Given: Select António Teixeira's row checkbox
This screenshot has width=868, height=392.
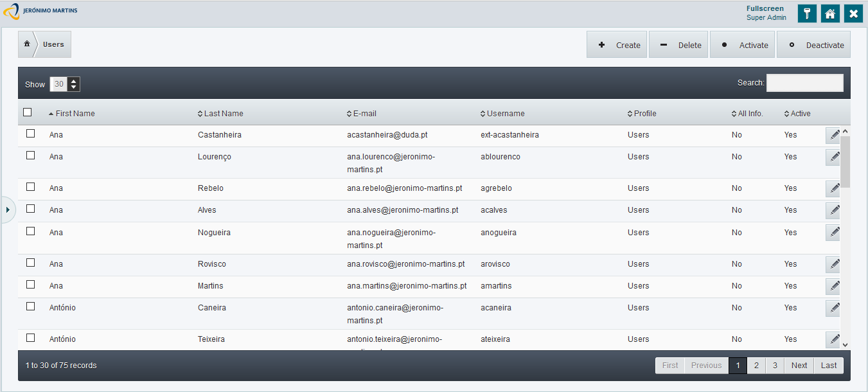Looking at the screenshot, I should 30,338.
